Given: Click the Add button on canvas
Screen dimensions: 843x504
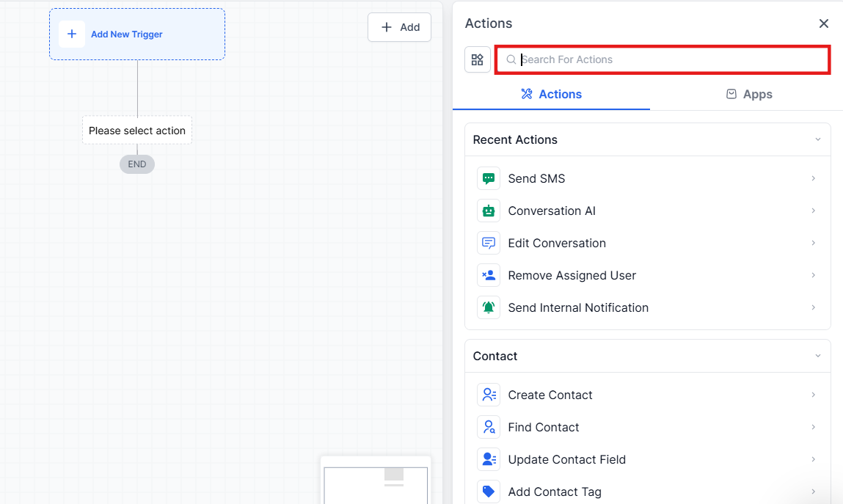Looking at the screenshot, I should tap(399, 27).
